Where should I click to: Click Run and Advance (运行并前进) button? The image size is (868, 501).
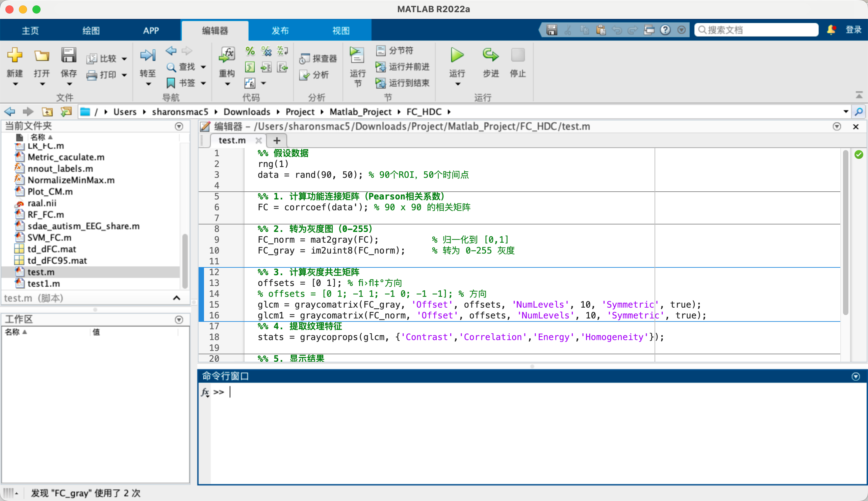[x=403, y=67]
